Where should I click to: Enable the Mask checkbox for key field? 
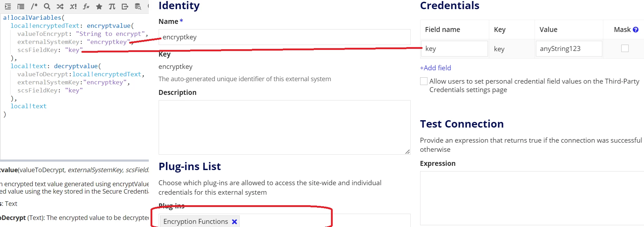point(625,48)
